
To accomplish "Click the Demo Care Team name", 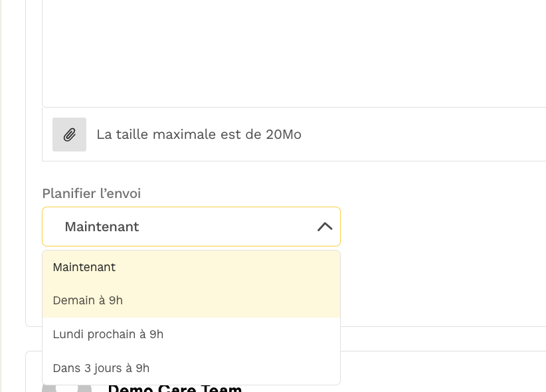I will tap(175, 388).
